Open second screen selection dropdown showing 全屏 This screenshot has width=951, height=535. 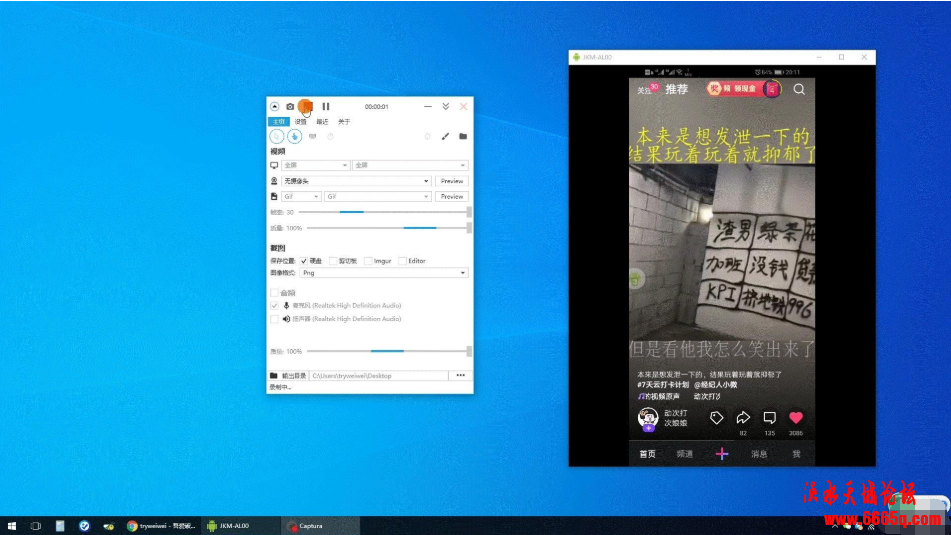tap(410, 165)
